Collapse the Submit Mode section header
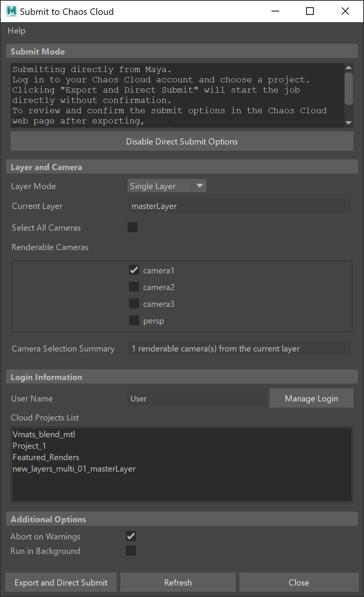Viewport: 364px width, 597px height. [x=182, y=51]
